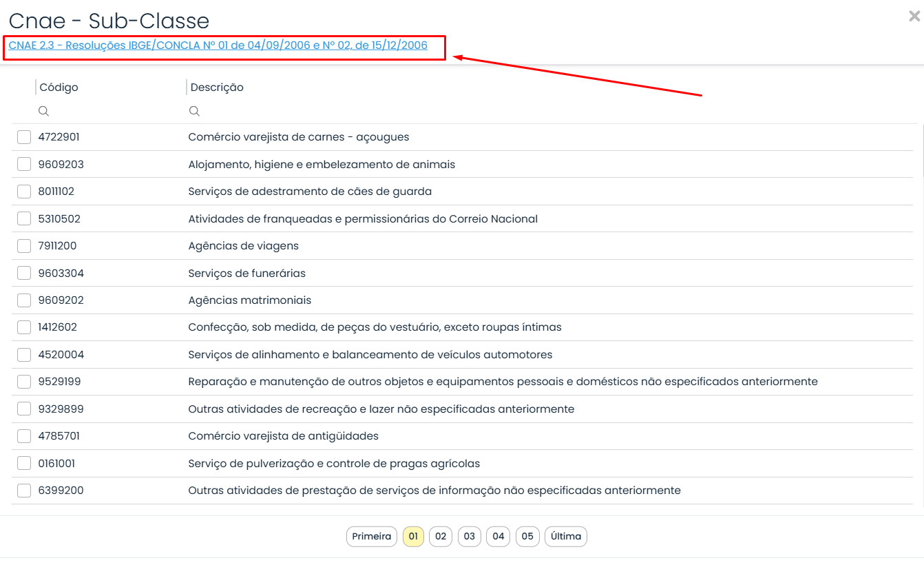This screenshot has width=924, height=565.
Task: Check the box for code 0161001
Action: coord(24,464)
